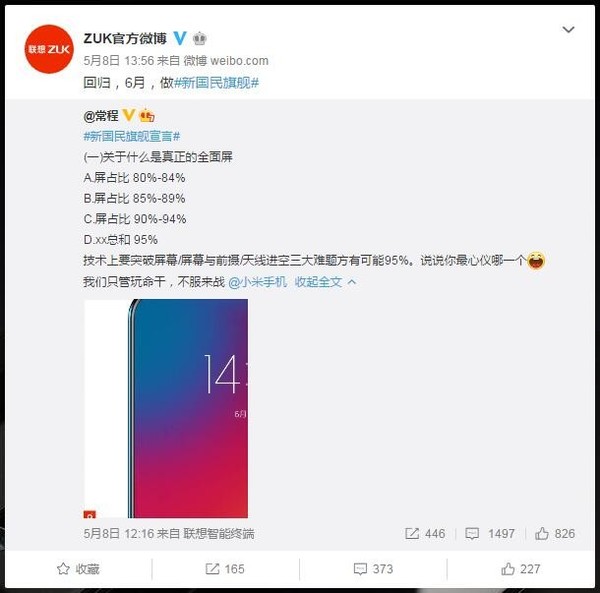
Task: Repost the ZUK post showing 165
Action: tap(225, 569)
